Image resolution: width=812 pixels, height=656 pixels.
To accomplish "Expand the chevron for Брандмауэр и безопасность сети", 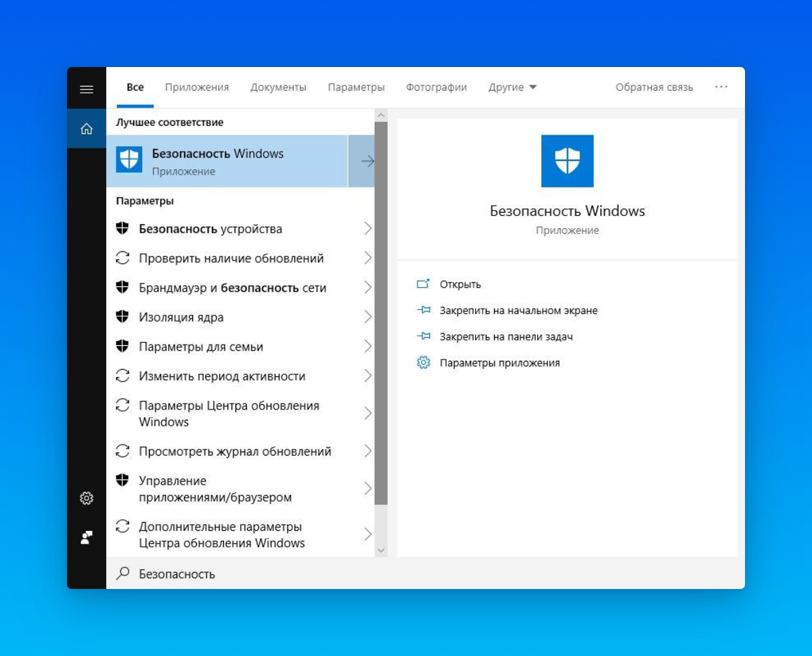I will [x=367, y=288].
